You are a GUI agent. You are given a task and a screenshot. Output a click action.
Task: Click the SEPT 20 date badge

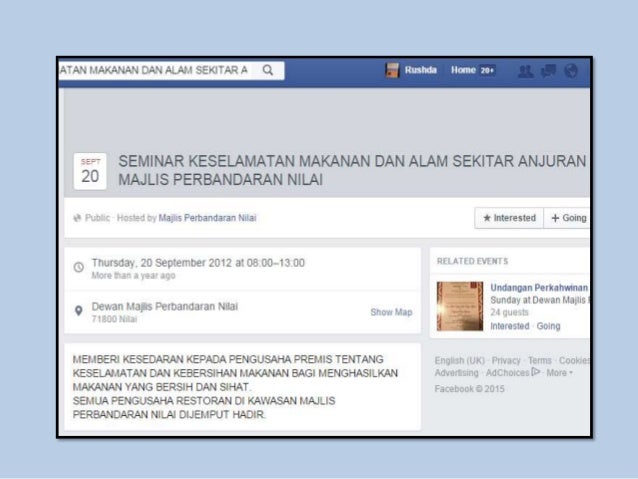click(x=90, y=171)
